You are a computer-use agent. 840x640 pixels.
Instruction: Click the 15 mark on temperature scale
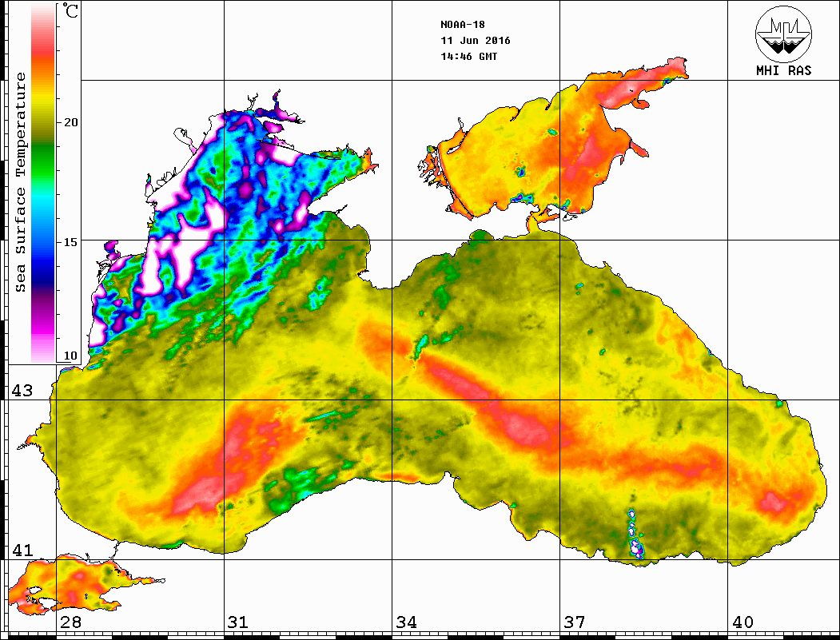[x=70, y=241]
